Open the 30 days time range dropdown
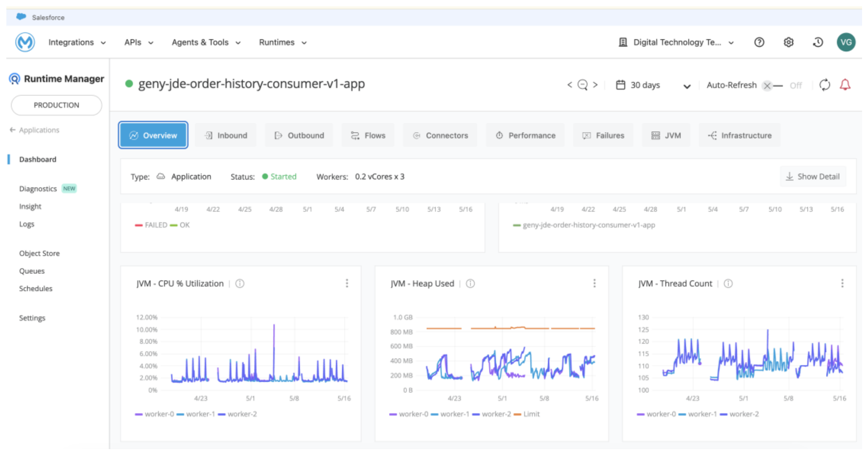 pos(653,85)
